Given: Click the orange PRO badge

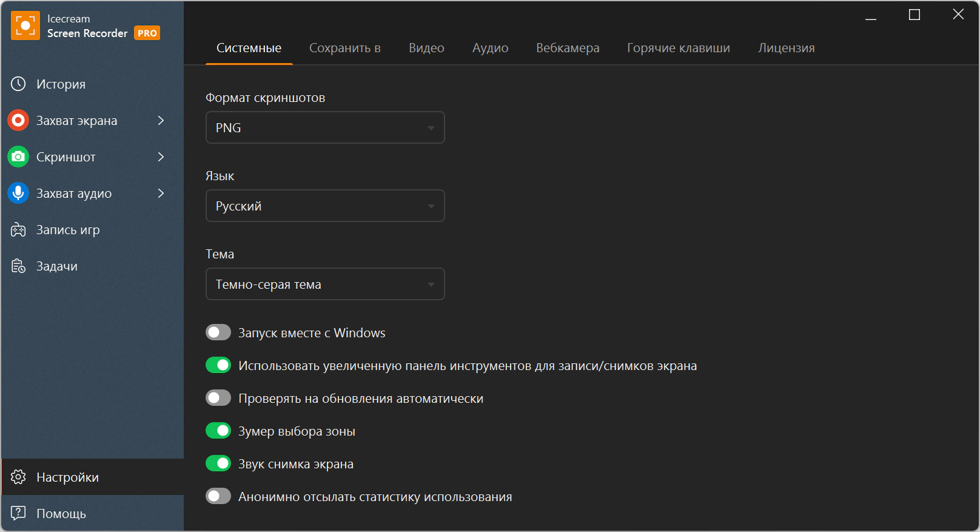Looking at the screenshot, I should (147, 33).
